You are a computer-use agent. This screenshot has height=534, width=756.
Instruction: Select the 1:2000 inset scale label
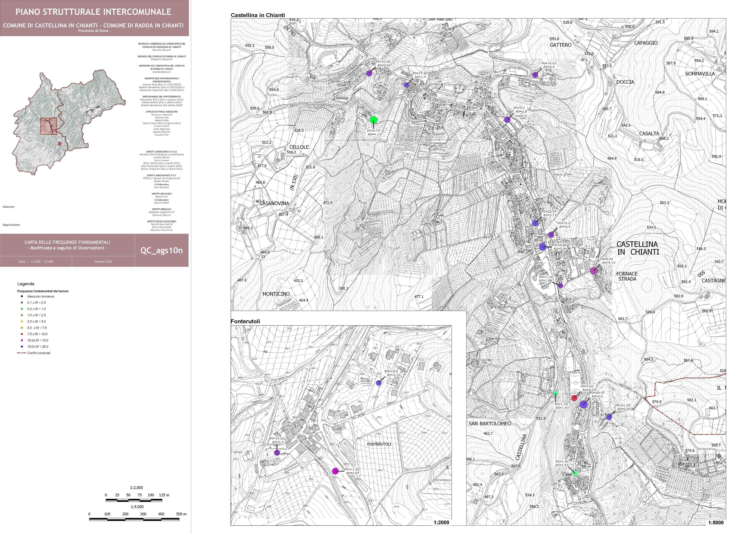coord(441,522)
